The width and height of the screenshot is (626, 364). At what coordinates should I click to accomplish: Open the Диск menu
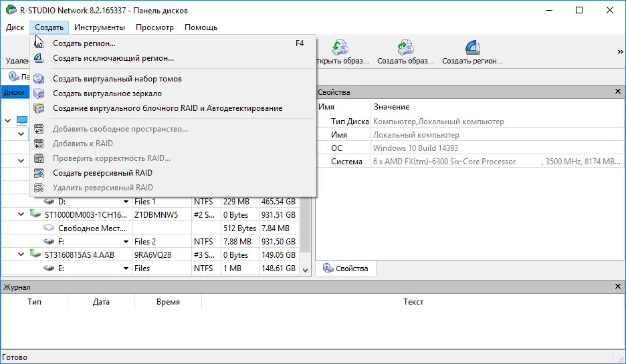coord(15,27)
